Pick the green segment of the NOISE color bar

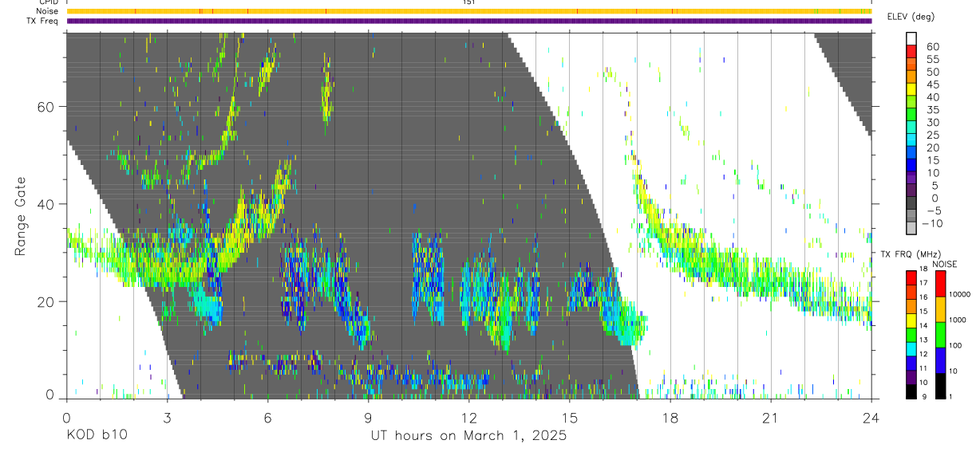tap(940, 334)
